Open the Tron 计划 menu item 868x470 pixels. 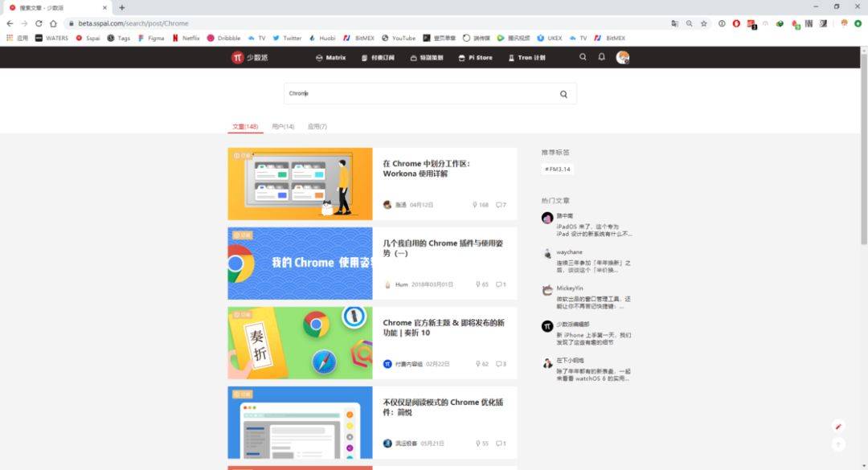click(x=527, y=58)
